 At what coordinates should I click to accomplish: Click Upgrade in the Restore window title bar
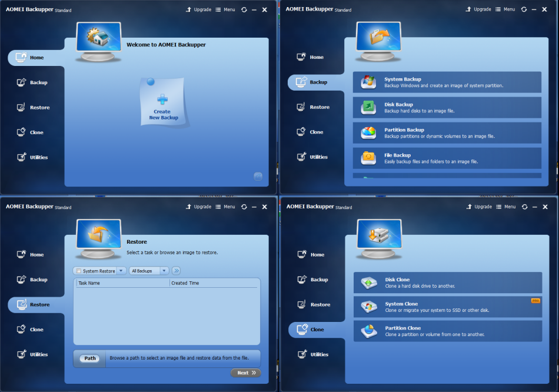click(x=198, y=207)
